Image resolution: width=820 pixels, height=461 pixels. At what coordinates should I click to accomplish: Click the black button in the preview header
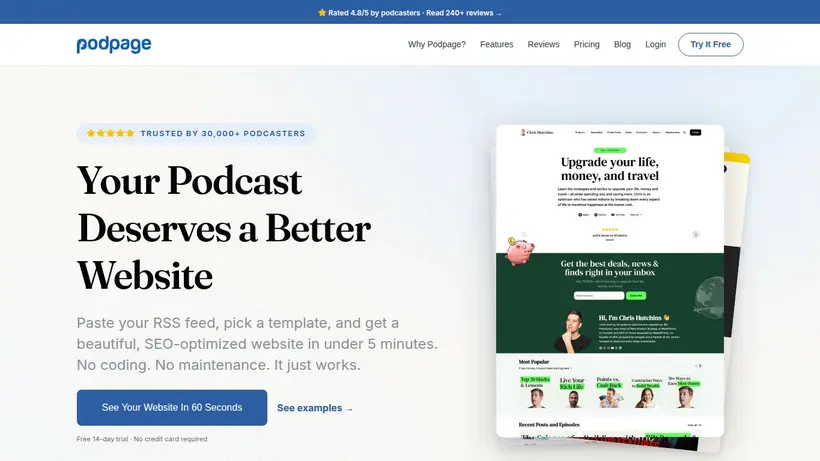click(x=695, y=132)
